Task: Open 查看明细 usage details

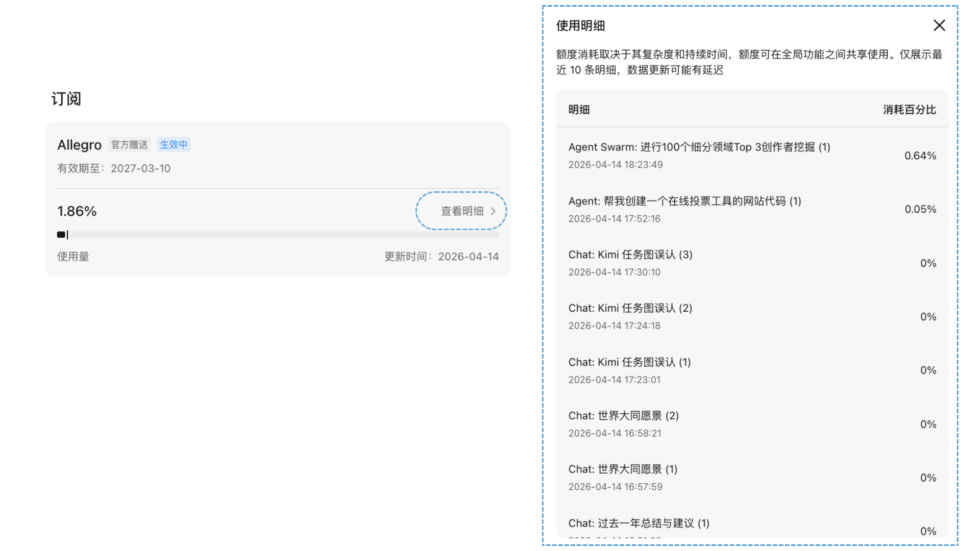Action: pyautogui.click(x=462, y=211)
